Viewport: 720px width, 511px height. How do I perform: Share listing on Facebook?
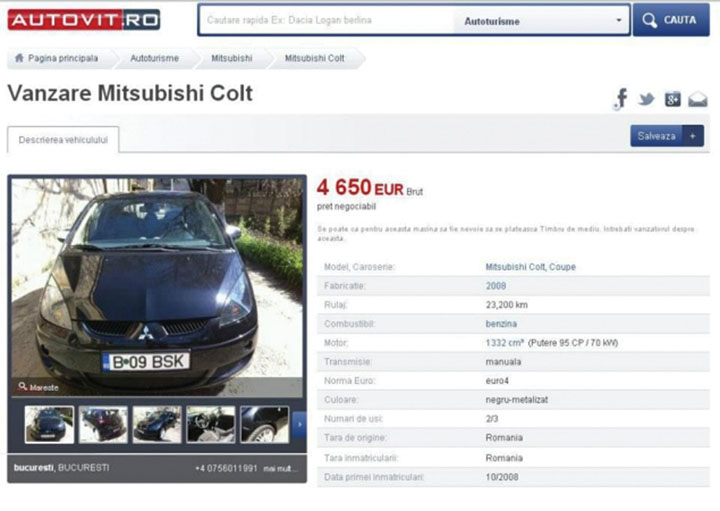[x=621, y=99]
